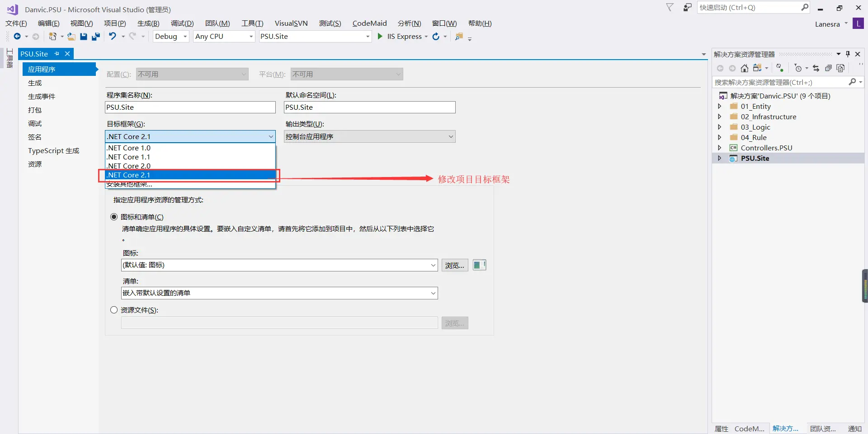The width and height of the screenshot is (868, 434).
Task: Expand the 04_Rule folder arrow
Action: coord(719,137)
